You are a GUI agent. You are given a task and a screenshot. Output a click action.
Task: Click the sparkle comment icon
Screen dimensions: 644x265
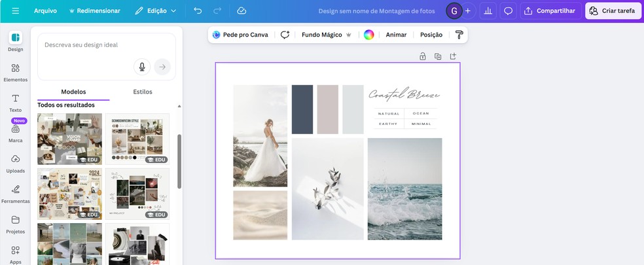point(285,35)
